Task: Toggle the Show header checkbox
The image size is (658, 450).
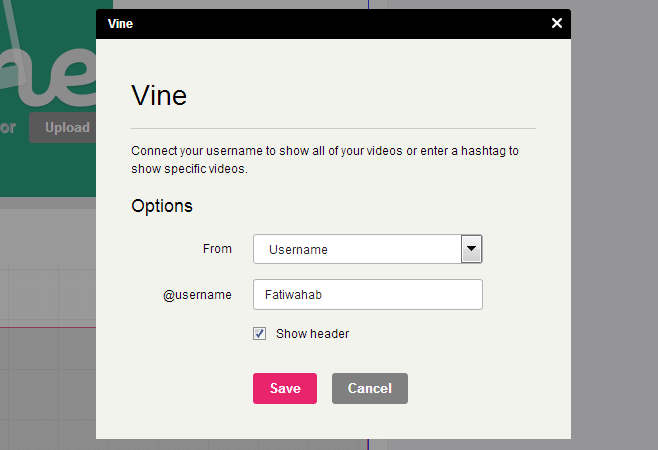Action: pyautogui.click(x=259, y=334)
